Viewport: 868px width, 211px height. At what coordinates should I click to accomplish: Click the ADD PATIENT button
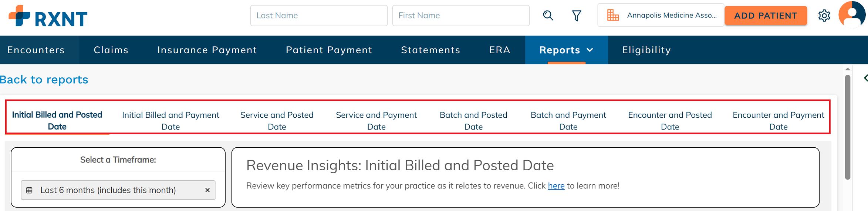tap(766, 16)
